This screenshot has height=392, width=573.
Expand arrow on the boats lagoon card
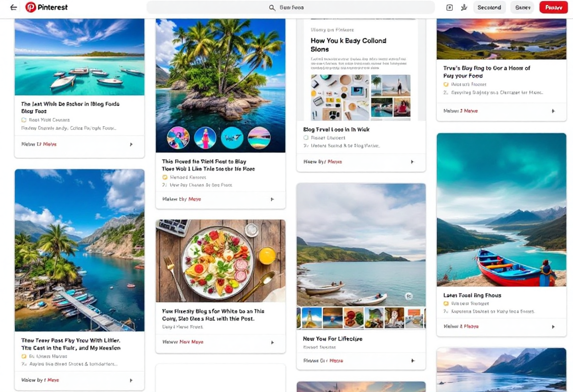[x=131, y=144]
